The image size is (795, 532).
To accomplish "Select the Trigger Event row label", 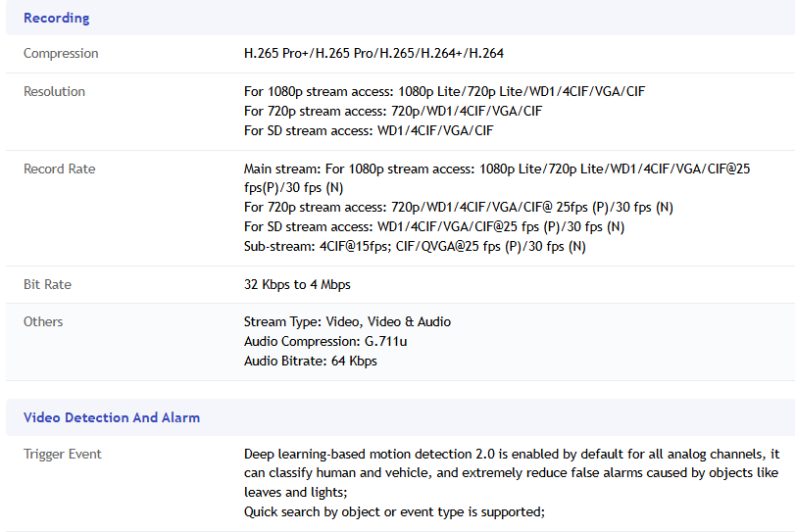I will pyautogui.click(x=63, y=454).
